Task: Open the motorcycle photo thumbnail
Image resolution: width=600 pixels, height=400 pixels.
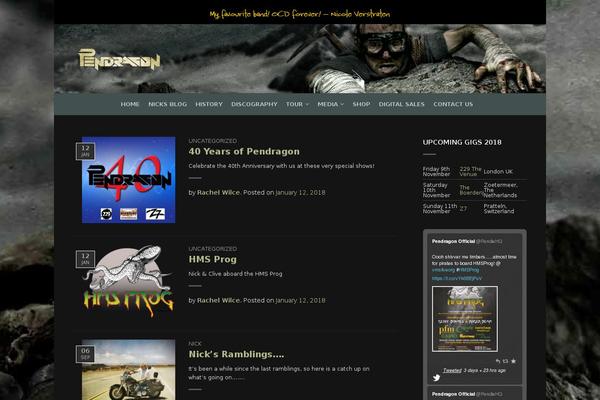Action: 129,370
